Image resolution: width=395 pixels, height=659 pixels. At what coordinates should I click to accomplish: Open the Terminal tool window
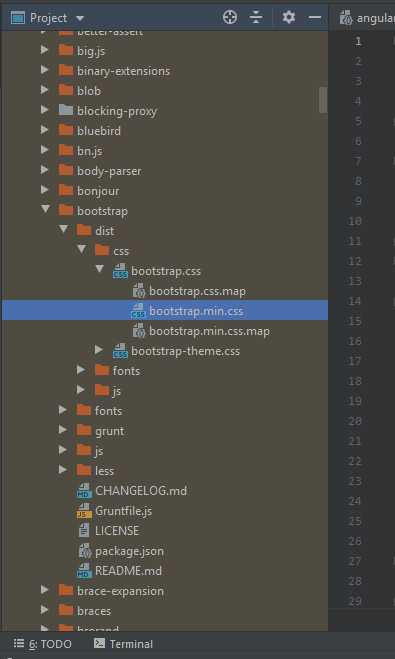pos(123,644)
